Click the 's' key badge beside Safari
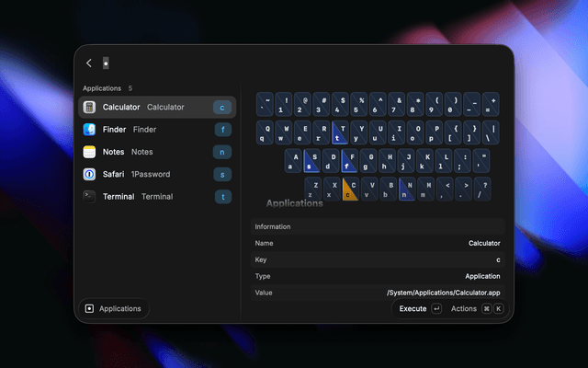This screenshot has width=588, height=368. coord(222,174)
